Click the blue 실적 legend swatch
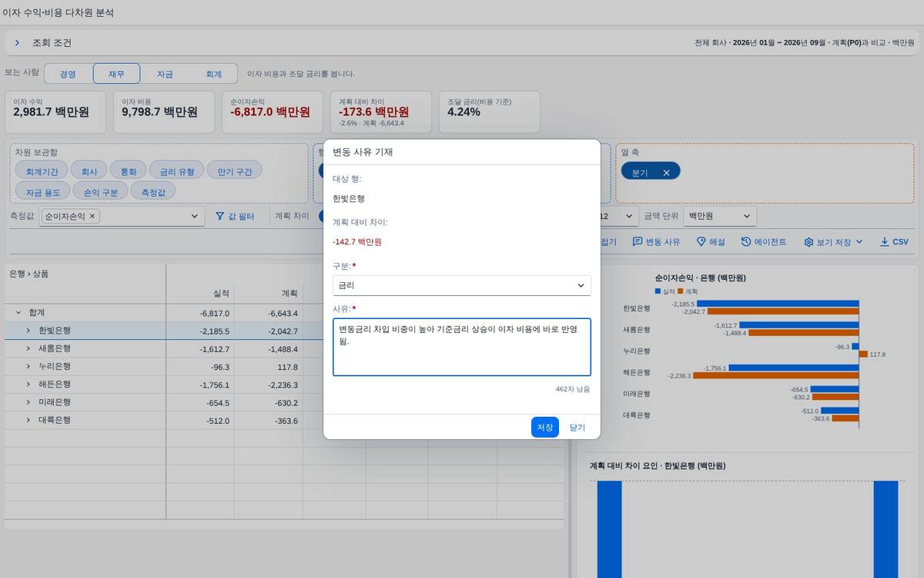 click(657, 291)
